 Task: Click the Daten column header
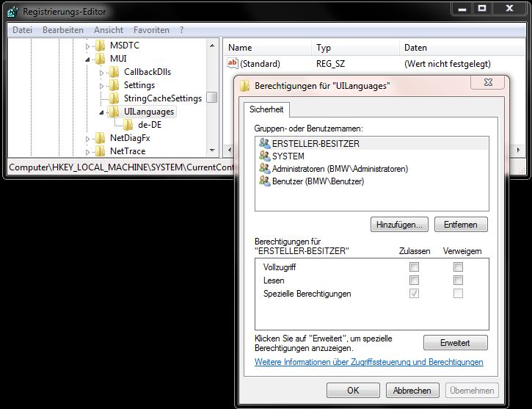462,48
